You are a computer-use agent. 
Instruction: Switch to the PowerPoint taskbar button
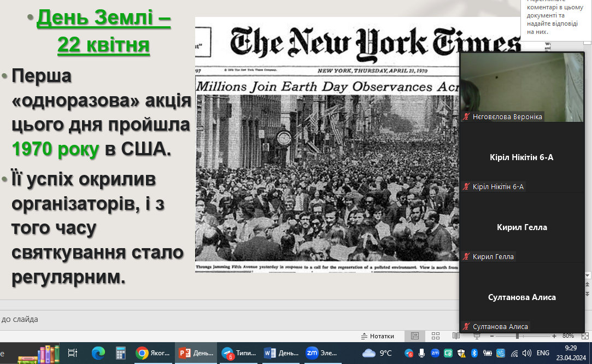tap(196, 353)
